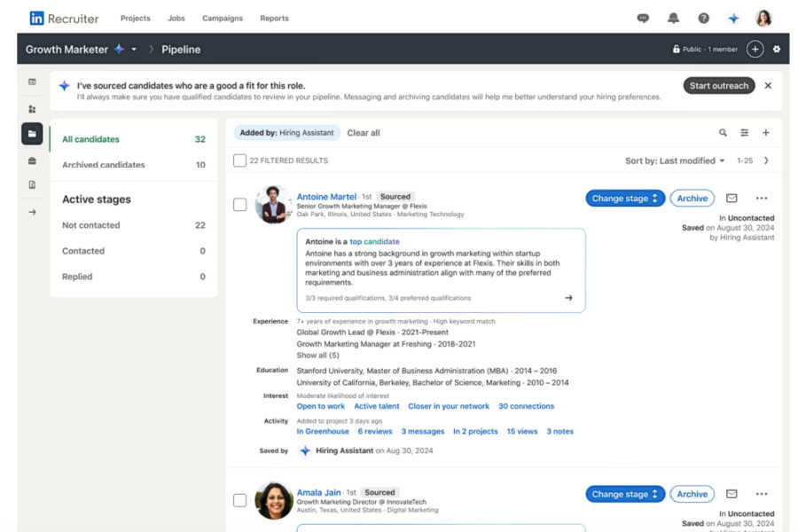Viewport: 798px width, 532px height.
Task: Click 6 reviews link
Action: coord(375,431)
